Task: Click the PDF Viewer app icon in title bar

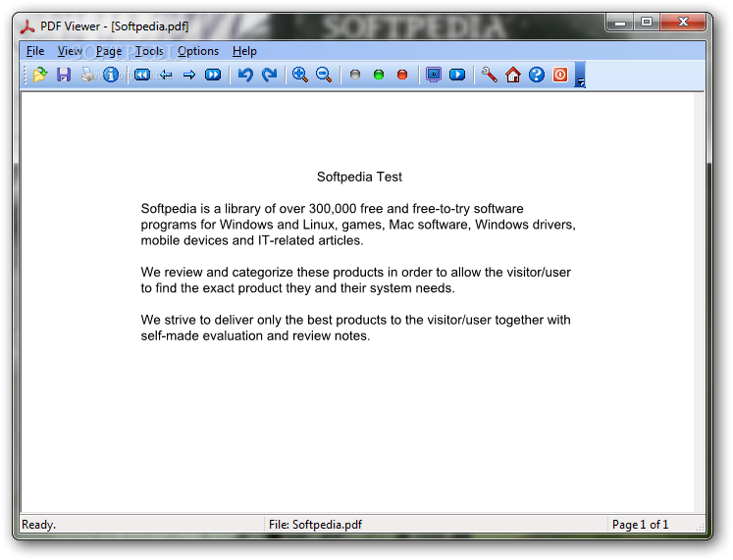Action: pos(27,26)
